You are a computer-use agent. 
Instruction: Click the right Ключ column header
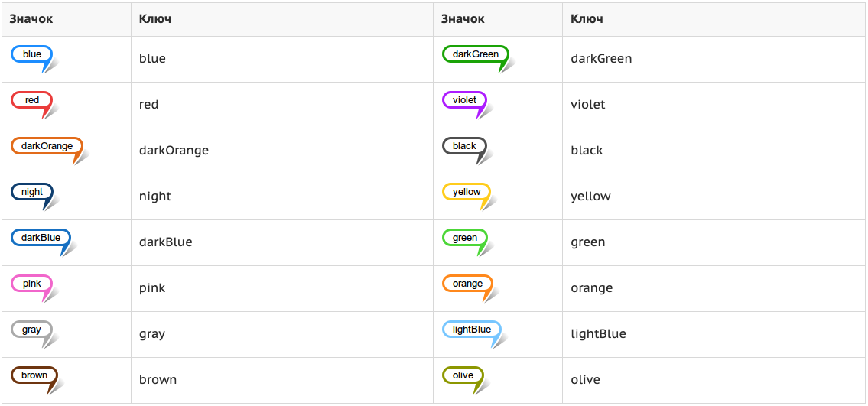click(587, 19)
